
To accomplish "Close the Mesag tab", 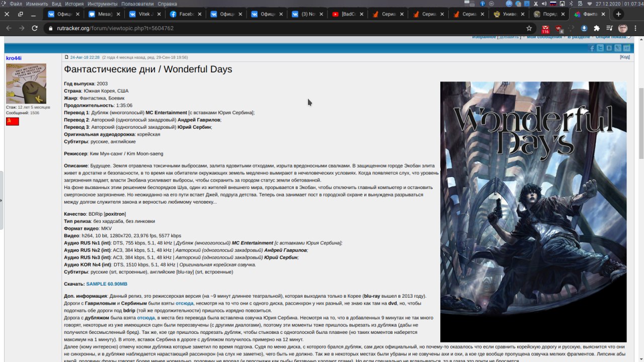I will (117, 14).
